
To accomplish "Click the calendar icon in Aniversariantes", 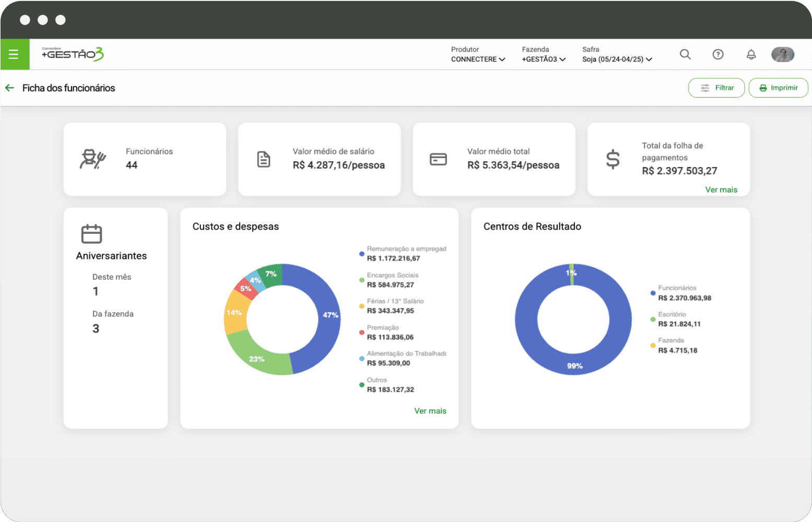I will pos(91,234).
